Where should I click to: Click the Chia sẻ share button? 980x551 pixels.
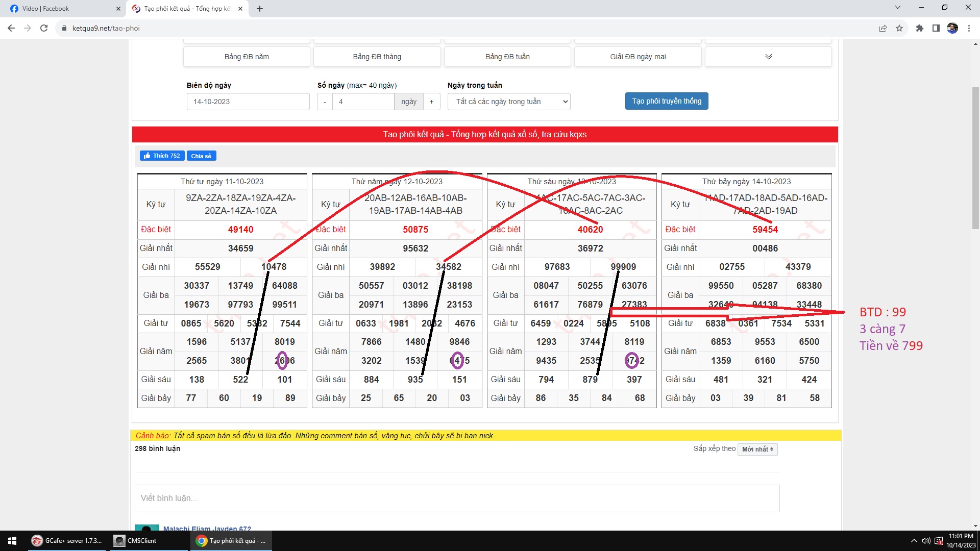(x=201, y=156)
